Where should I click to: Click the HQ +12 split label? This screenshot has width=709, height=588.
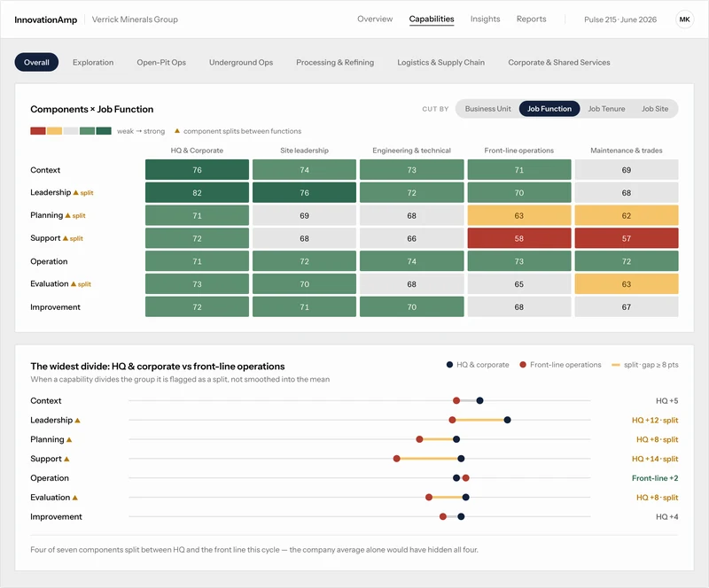tap(655, 421)
